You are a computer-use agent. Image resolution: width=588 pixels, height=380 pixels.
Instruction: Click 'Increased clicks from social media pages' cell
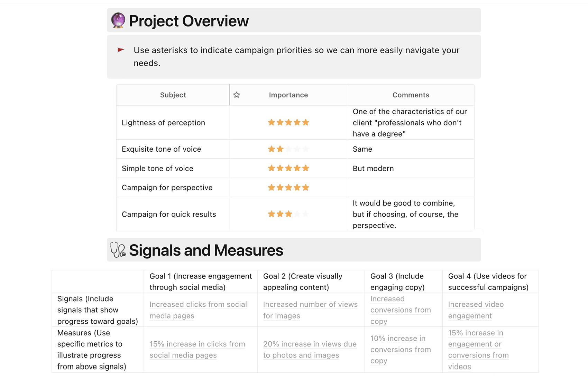tap(201, 310)
